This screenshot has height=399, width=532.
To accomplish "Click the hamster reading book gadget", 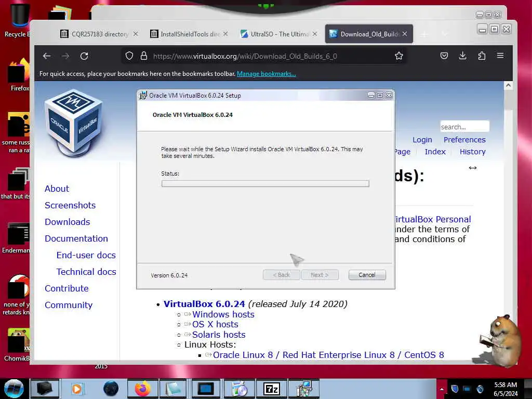I will 499,340.
